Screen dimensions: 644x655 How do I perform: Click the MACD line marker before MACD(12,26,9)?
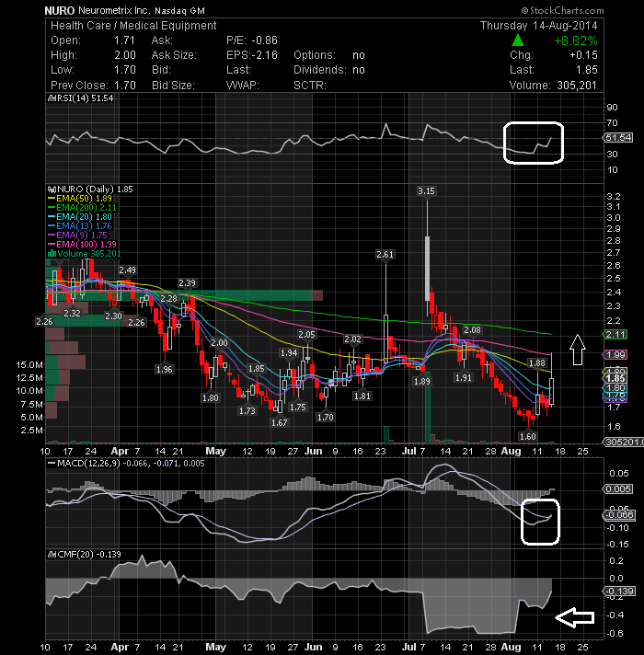click(x=52, y=464)
